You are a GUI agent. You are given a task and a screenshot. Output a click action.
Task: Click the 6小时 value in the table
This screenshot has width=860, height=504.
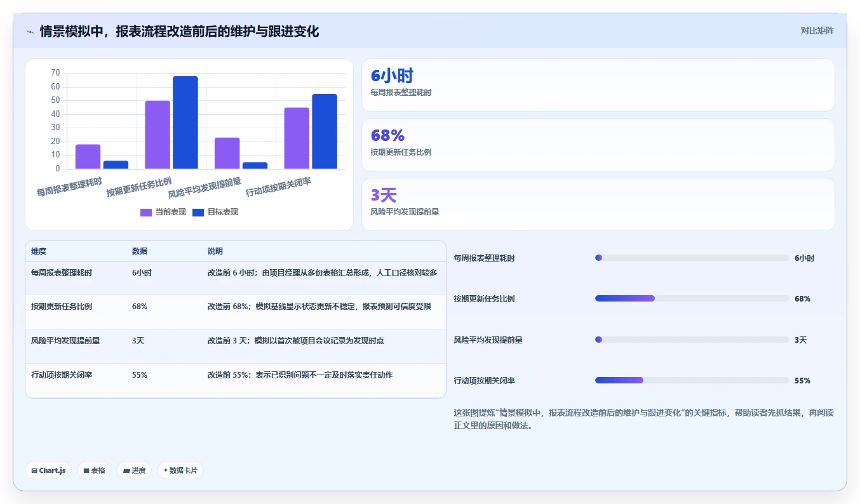click(142, 272)
